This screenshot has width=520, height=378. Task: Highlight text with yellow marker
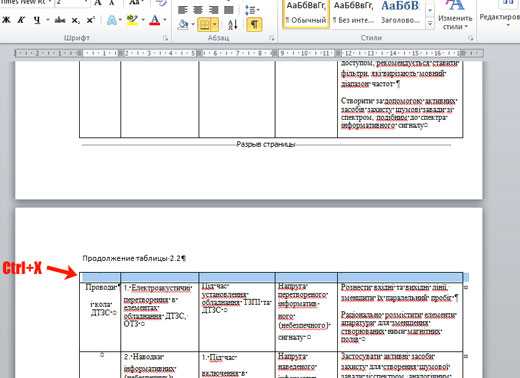tap(132, 20)
